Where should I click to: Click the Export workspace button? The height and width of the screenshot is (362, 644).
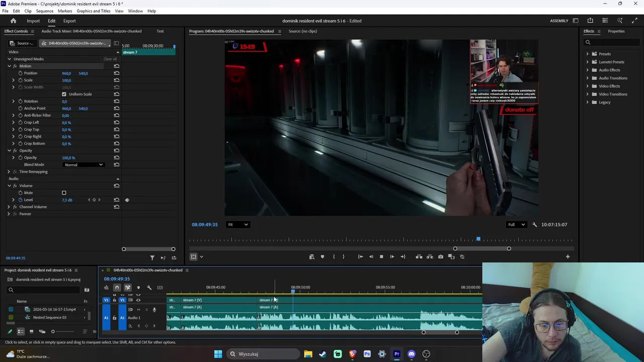coord(69,21)
